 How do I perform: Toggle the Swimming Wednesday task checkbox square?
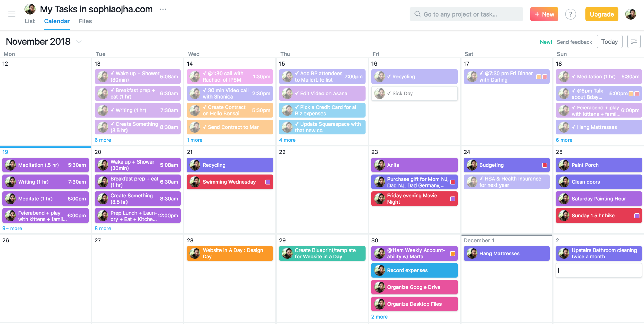[x=268, y=182]
